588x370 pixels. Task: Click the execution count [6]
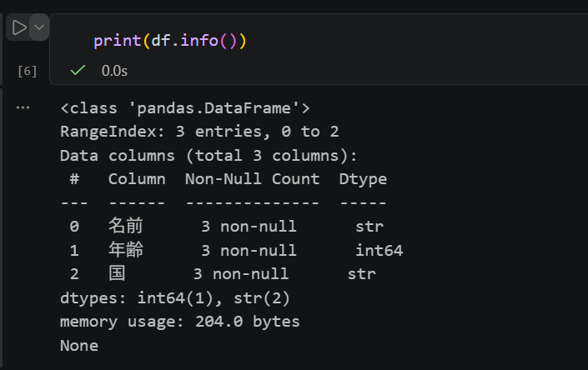(28, 71)
